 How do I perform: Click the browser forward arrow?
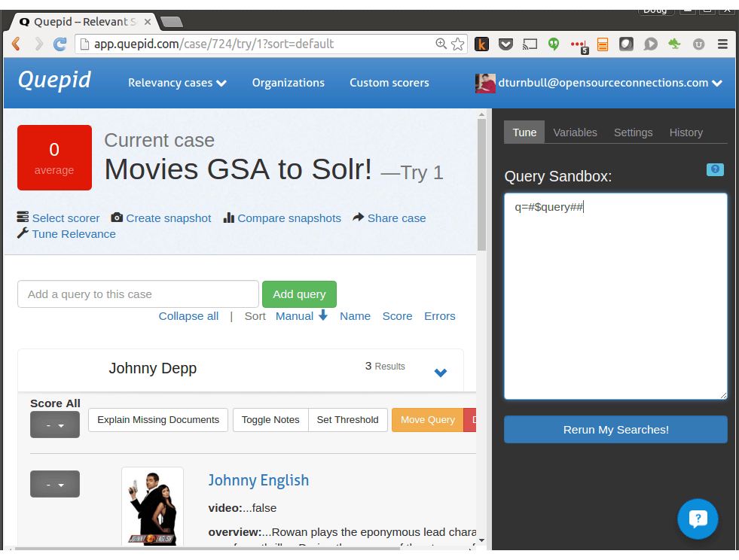[38, 44]
